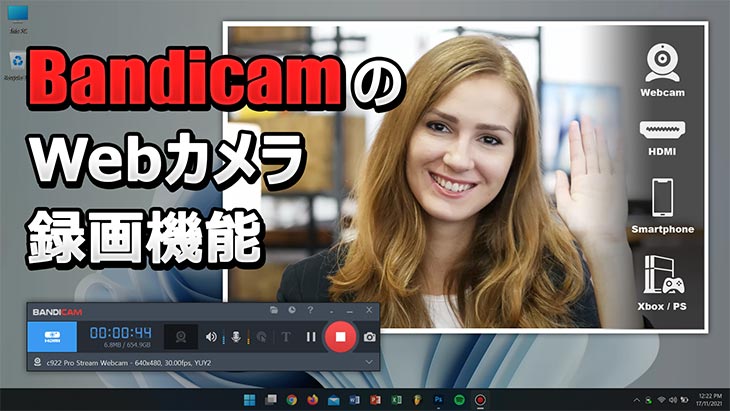Open Task View on the taskbar
730x411 pixels.
coord(270,400)
